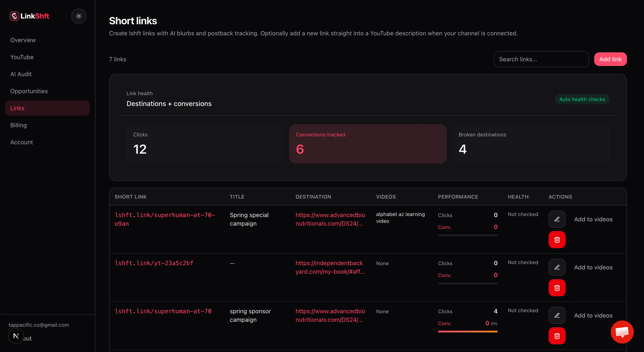
Task: Edit the Spring special campaign link
Action: 557,219
